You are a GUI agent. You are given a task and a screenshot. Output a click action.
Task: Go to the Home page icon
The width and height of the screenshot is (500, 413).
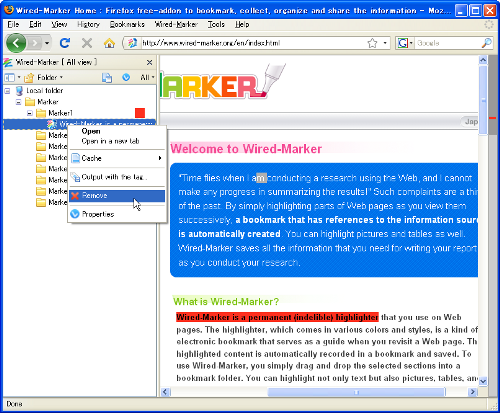[x=109, y=43]
